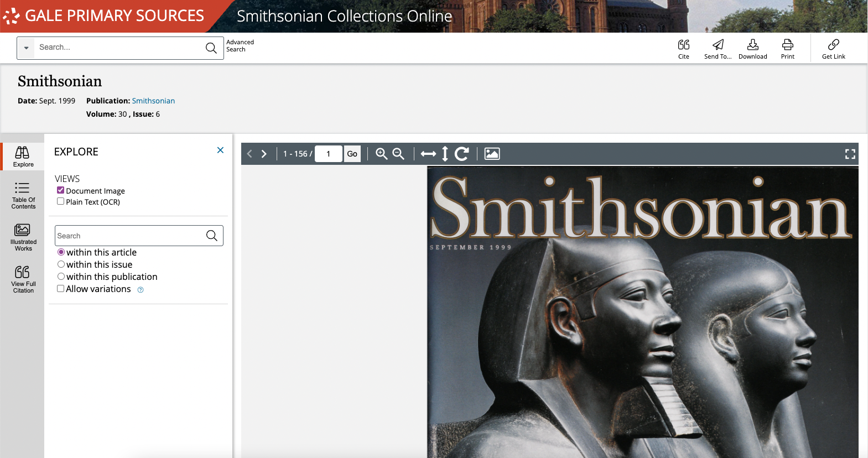The height and width of the screenshot is (458, 868).
Task: Fit document to height
Action: point(445,154)
